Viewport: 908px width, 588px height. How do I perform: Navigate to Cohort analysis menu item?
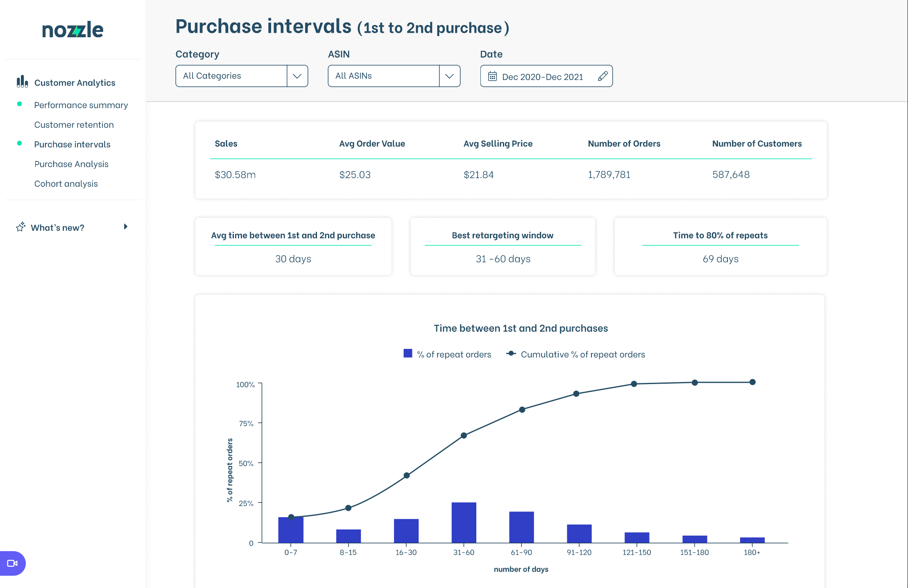click(66, 183)
